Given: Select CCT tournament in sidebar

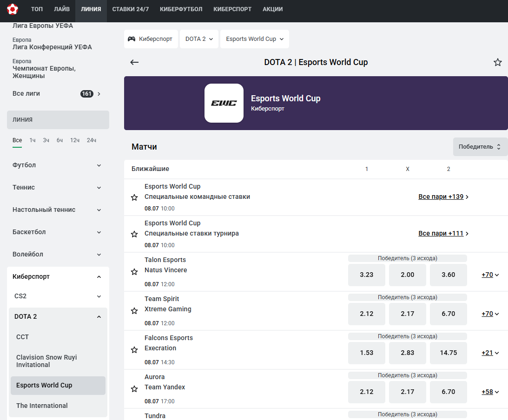Looking at the screenshot, I should pyautogui.click(x=58, y=337).
